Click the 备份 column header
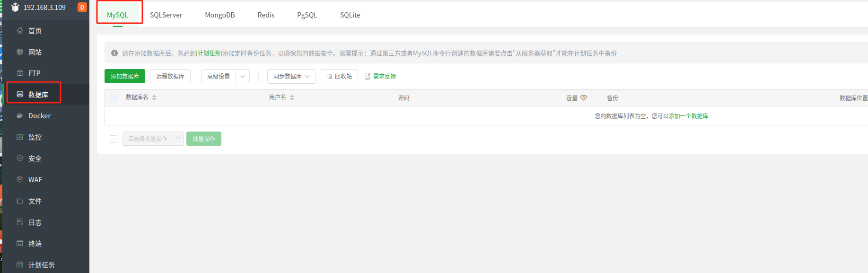The image size is (868, 273). point(613,98)
